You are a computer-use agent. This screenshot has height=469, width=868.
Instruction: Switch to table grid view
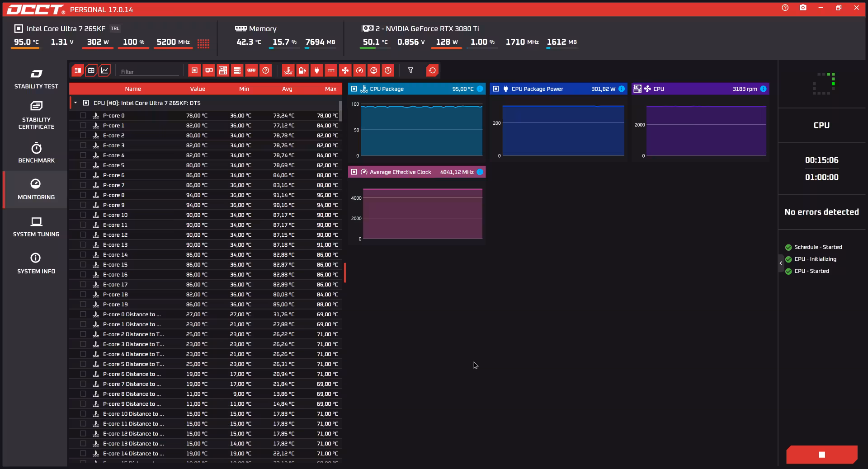91,70
